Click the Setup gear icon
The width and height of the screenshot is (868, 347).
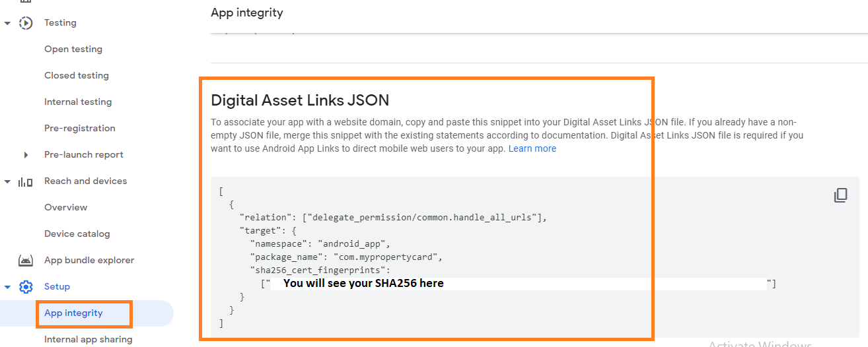26,287
